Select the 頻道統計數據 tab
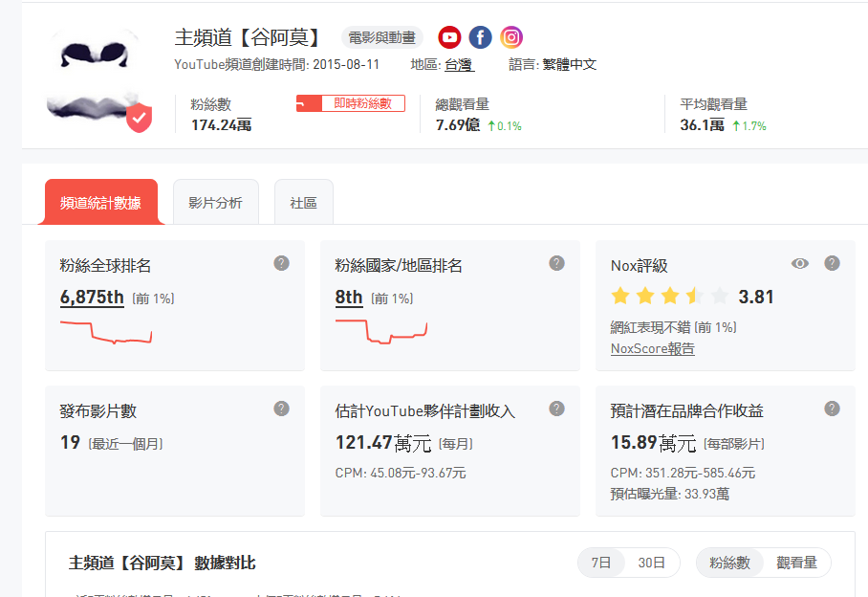This screenshot has width=868, height=597. (x=100, y=202)
